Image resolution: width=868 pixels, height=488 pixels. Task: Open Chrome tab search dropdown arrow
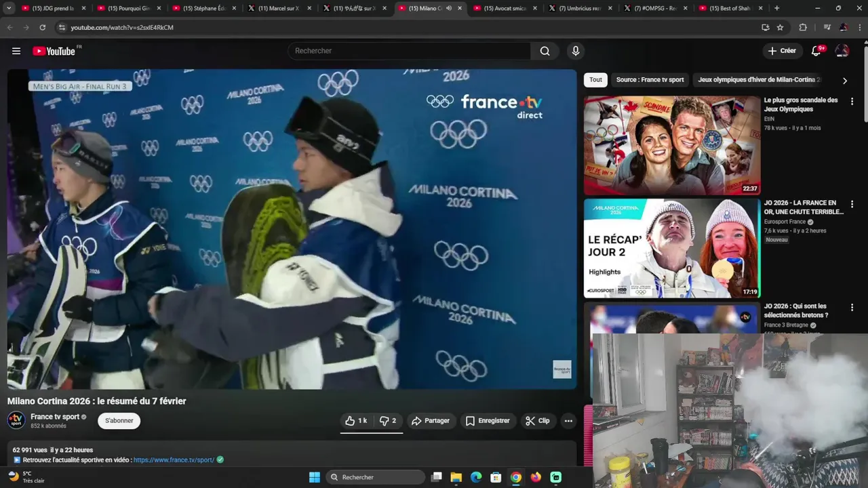tap(8, 8)
